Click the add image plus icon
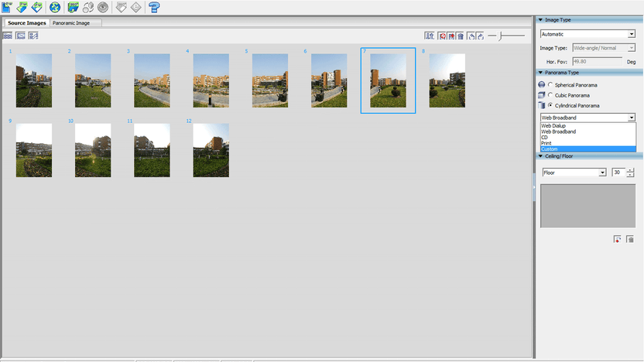This screenshot has height=362, width=644. click(x=451, y=36)
